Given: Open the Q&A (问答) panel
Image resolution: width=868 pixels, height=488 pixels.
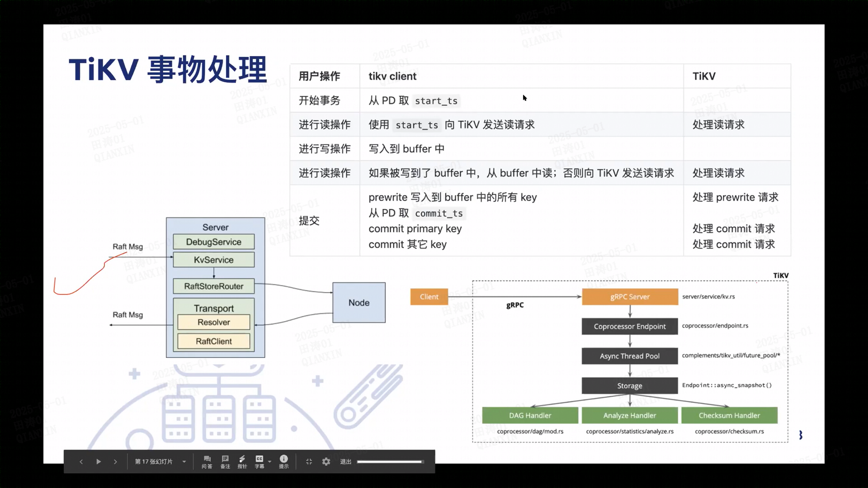Looking at the screenshot, I should [207, 462].
